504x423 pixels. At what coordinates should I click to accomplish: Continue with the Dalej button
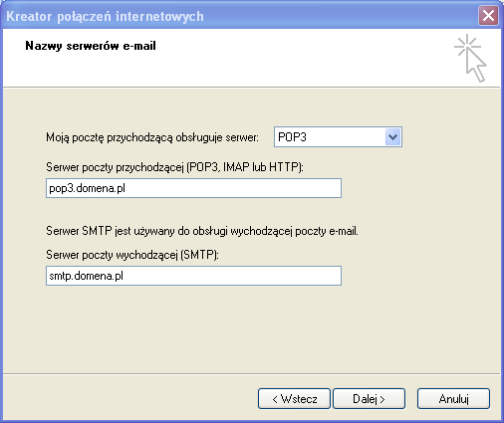click(369, 399)
